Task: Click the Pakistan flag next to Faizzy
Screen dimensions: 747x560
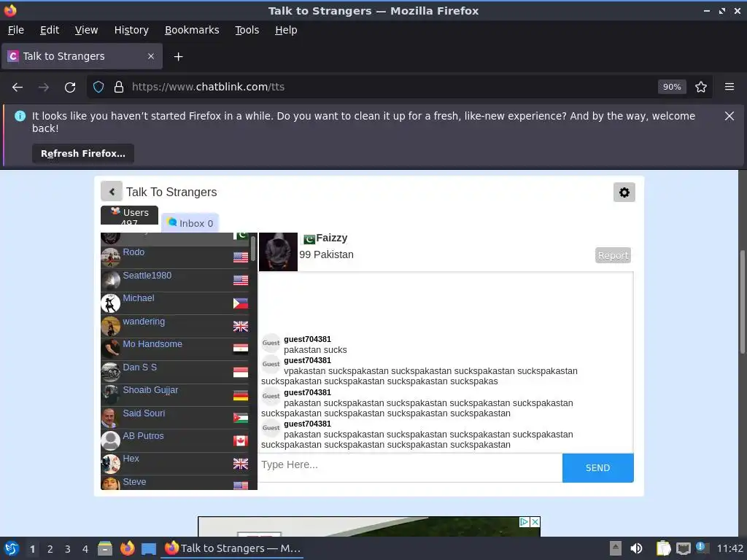Action: (x=309, y=239)
